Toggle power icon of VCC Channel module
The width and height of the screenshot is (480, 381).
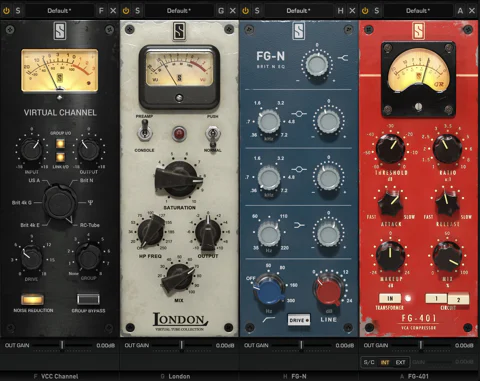(6, 11)
